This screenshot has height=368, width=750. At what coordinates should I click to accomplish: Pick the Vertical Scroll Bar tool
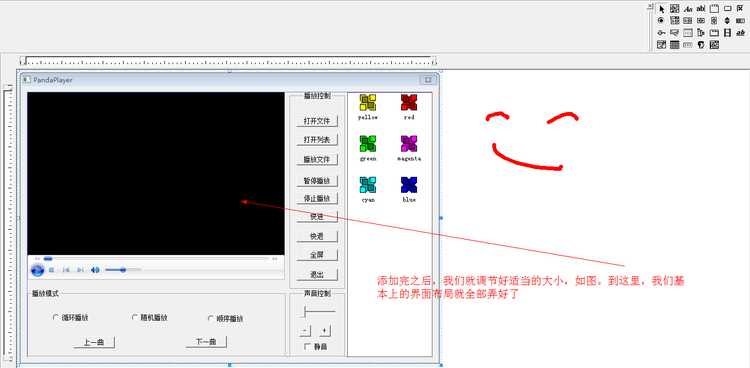[714, 21]
